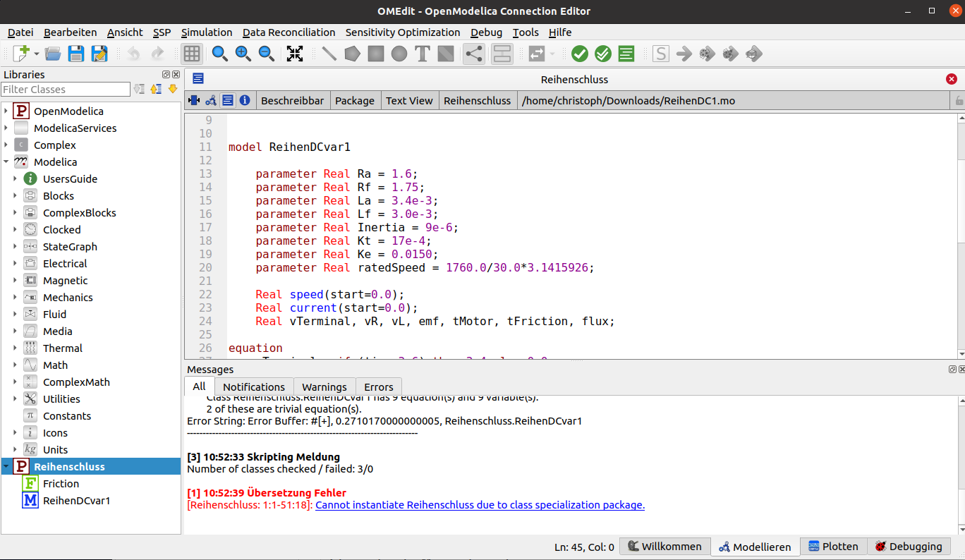The height and width of the screenshot is (560, 965).
Task: Switch to Modellieren perspective
Action: [x=755, y=547]
